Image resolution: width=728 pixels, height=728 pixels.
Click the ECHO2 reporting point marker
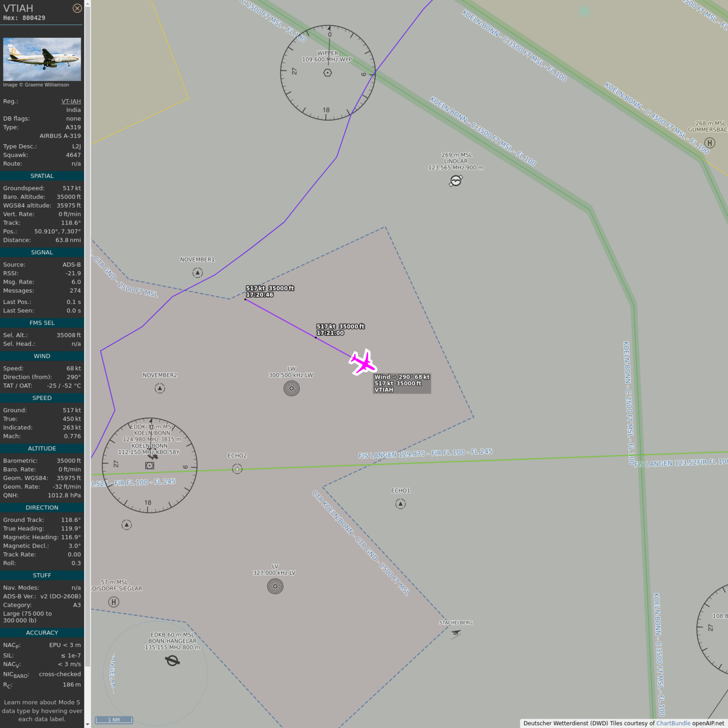(x=237, y=469)
